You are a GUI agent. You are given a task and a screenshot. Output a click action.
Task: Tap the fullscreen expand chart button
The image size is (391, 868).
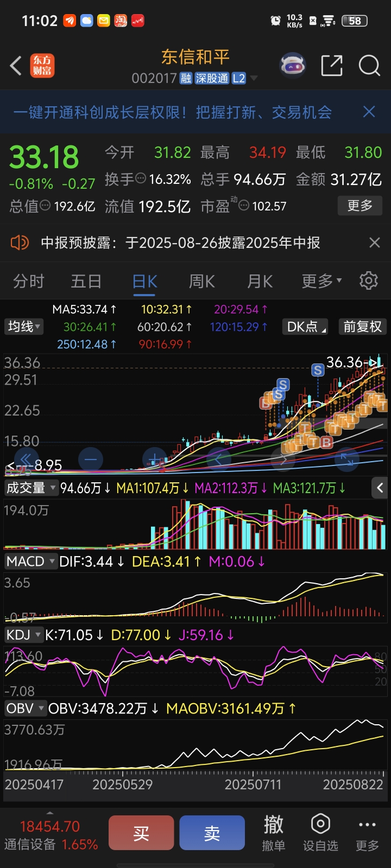[346, 459]
